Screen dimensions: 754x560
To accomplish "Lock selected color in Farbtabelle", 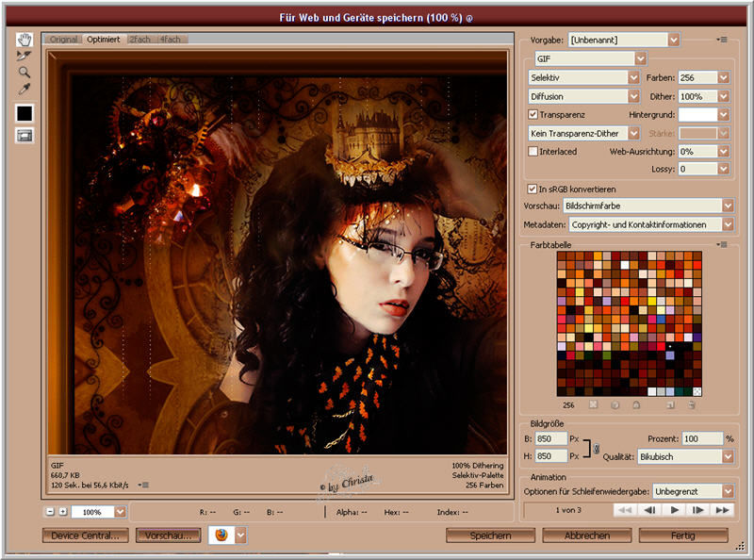I will click(x=637, y=404).
